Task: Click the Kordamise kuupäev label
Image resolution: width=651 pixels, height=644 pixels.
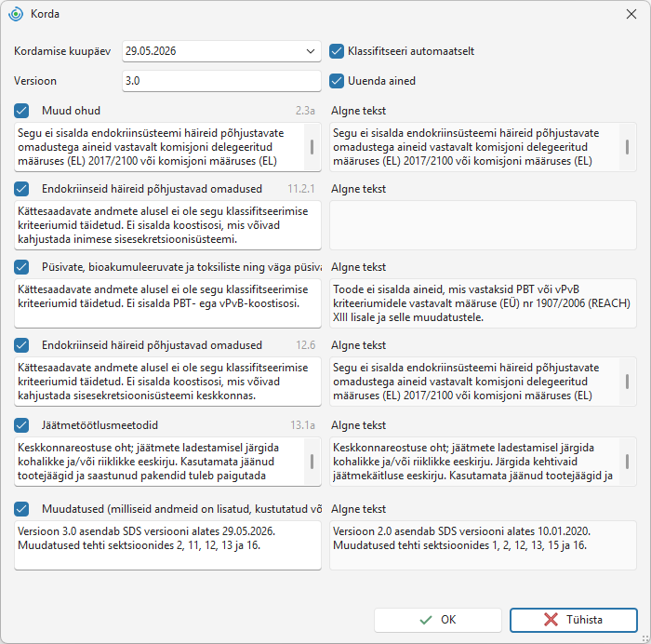Action: pyautogui.click(x=62, y=51)
